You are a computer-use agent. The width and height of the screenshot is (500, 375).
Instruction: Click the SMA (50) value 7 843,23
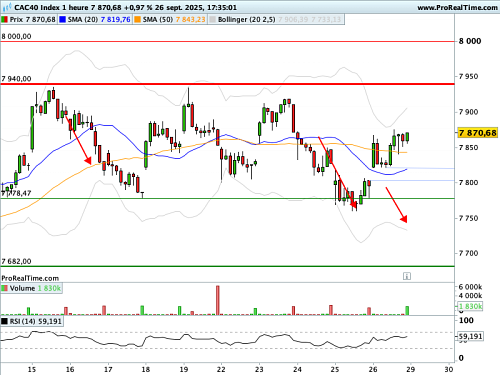(x=190, y=20)
